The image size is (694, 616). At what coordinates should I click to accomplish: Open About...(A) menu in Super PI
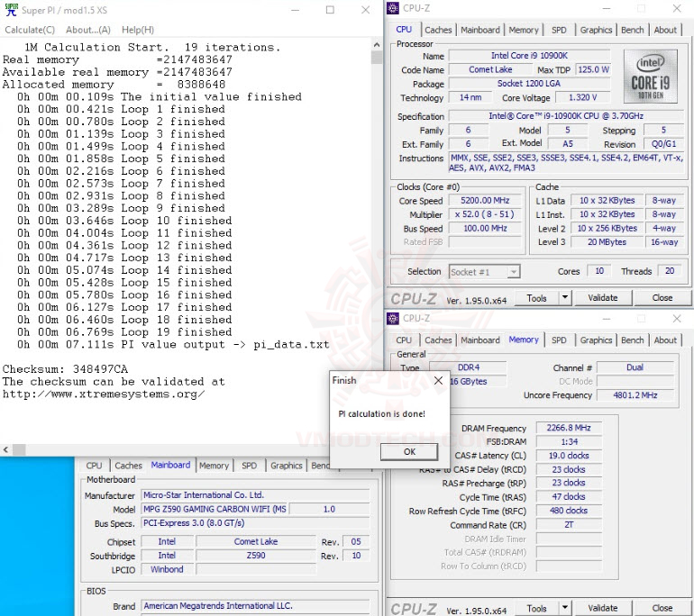point(88,30)
